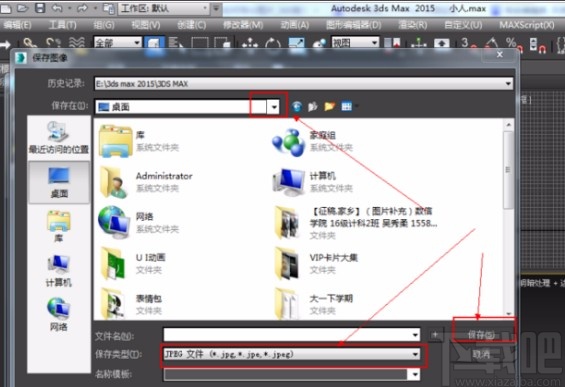Click the Undo arrow icon

(57, 8)
